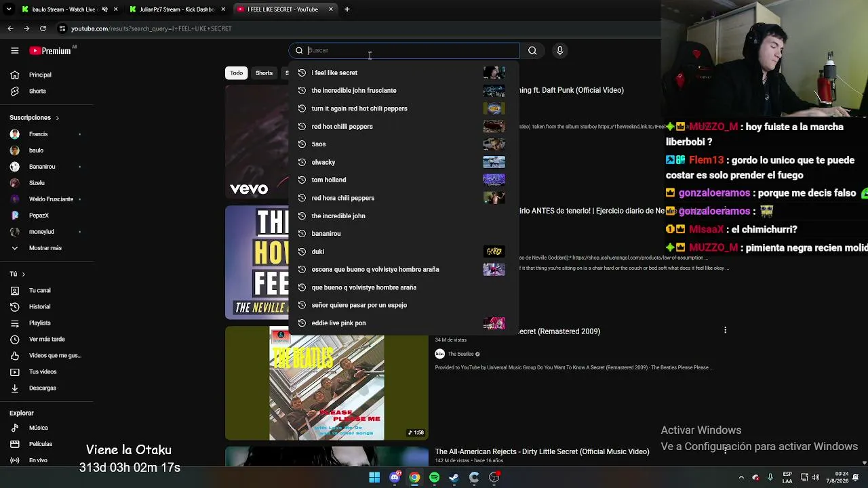868x488 pixels.
Task: Open moneylud channel subscription
Action: tap(41, 232)
